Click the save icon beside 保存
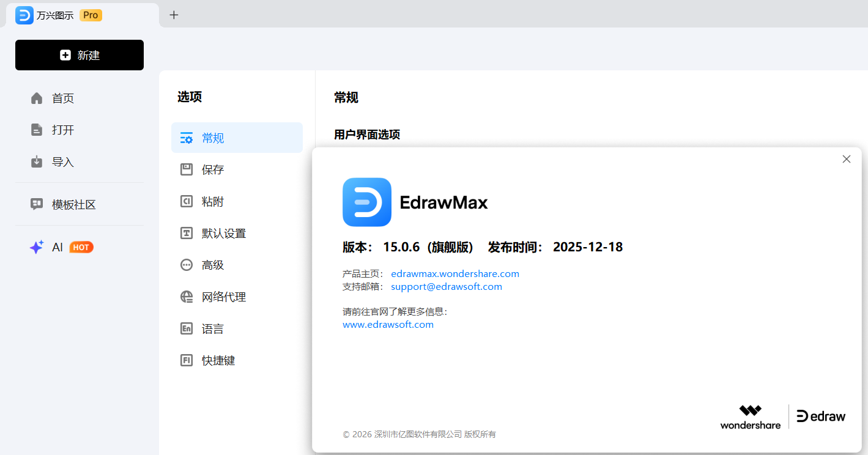Screen dimensions: 868x455 [187, 170]
